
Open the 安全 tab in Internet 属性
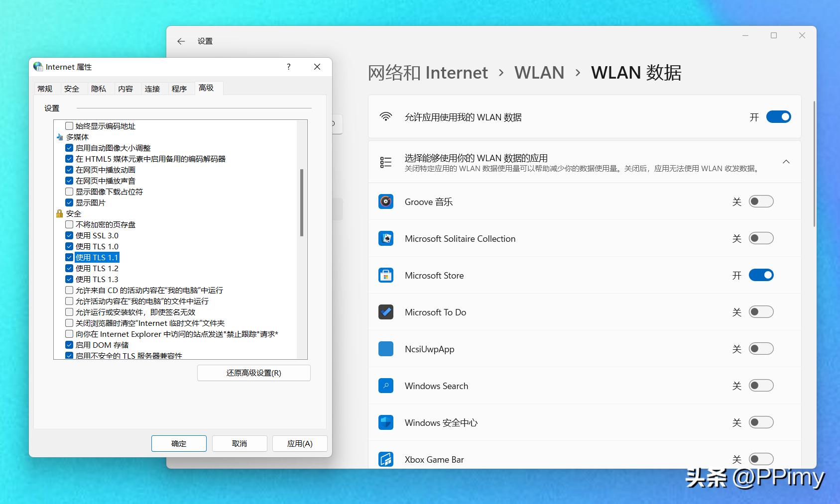pyautogui.click(x=72, y=89)
